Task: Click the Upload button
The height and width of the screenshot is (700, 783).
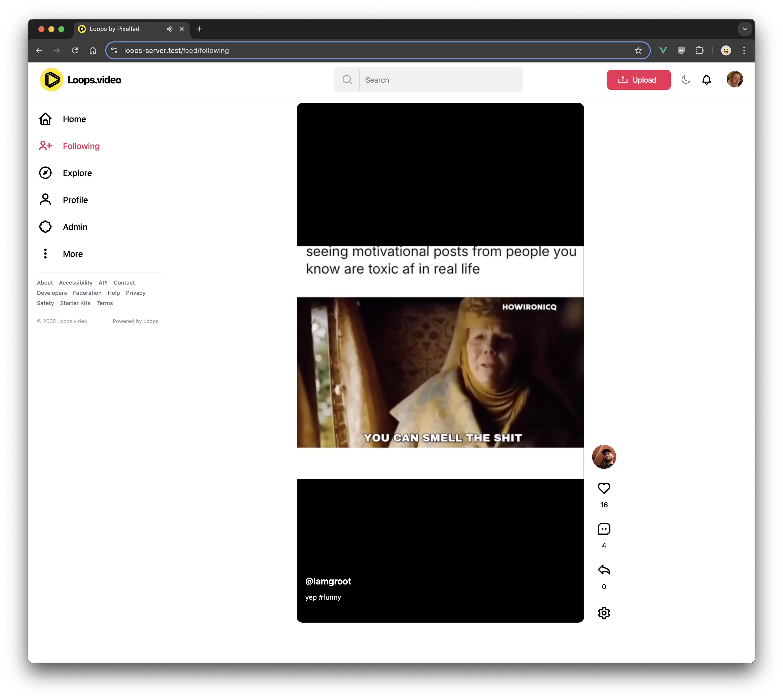Action: coord(639,80)
